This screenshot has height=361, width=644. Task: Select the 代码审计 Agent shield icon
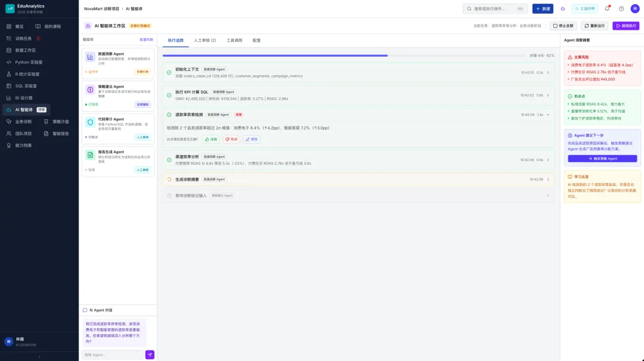click(90, 122)
